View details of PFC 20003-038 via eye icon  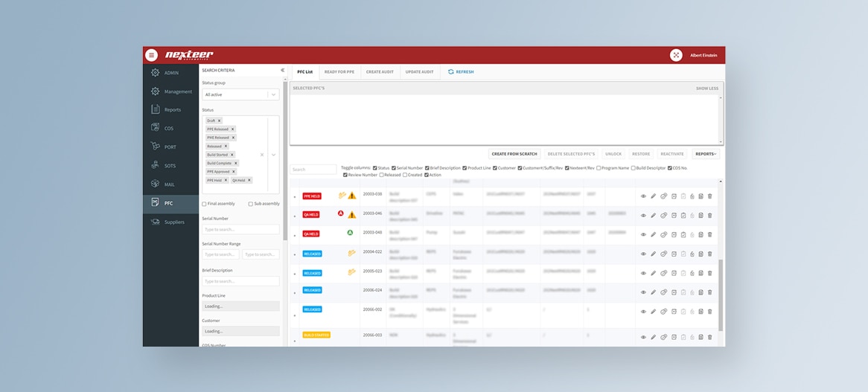(x=643, y=196)
